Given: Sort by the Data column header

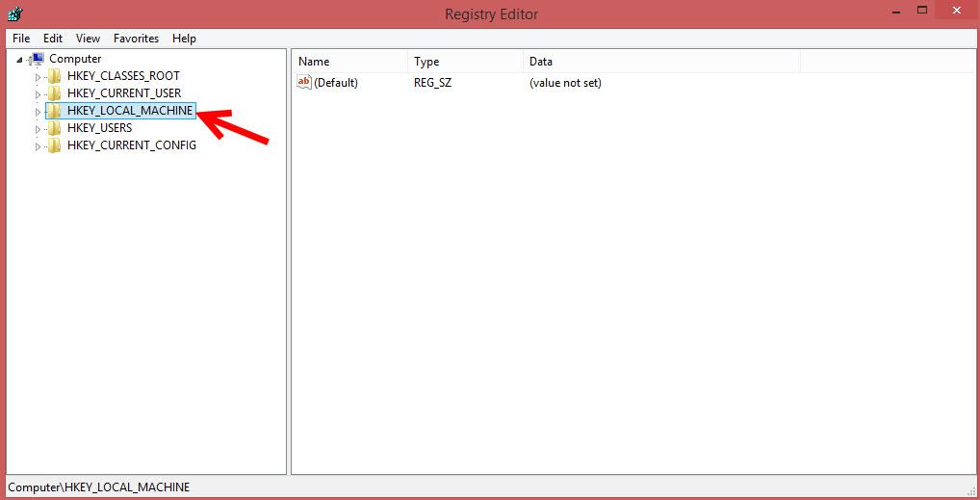Looking at the screenshot, I should (x=662, y=62).
